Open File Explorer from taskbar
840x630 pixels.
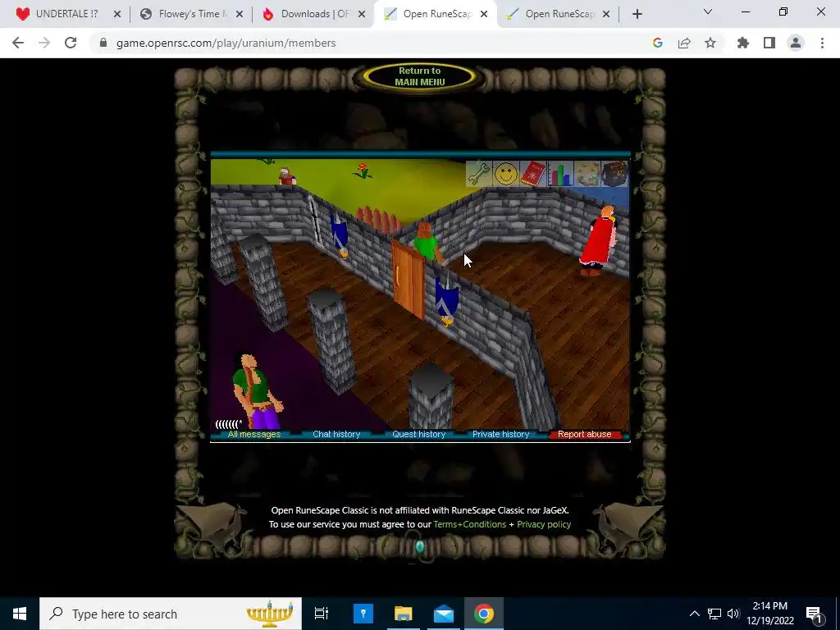coord(403,614)
